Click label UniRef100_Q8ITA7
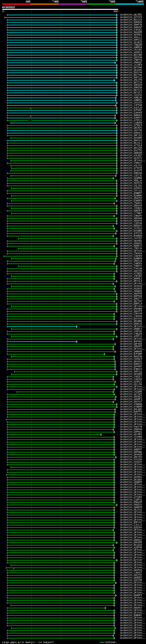Image resolution: width=146 pixels, height=644 pixels. pos(131,301)
